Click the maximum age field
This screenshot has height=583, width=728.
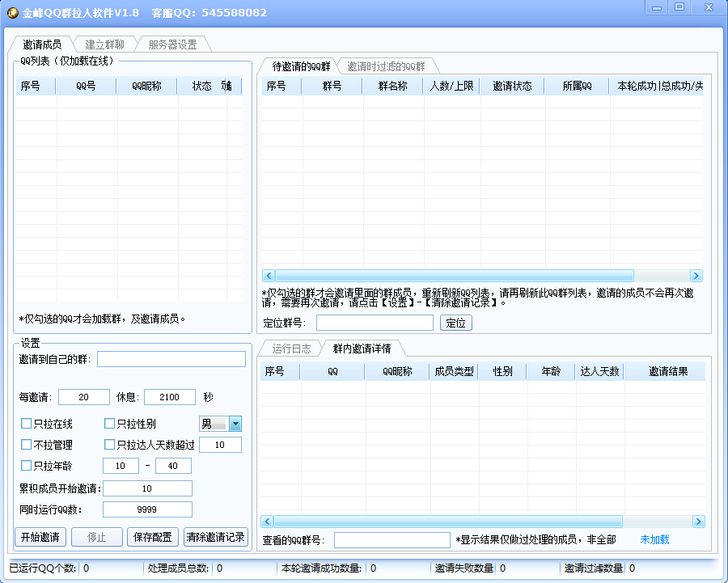[x=173, y=466]
